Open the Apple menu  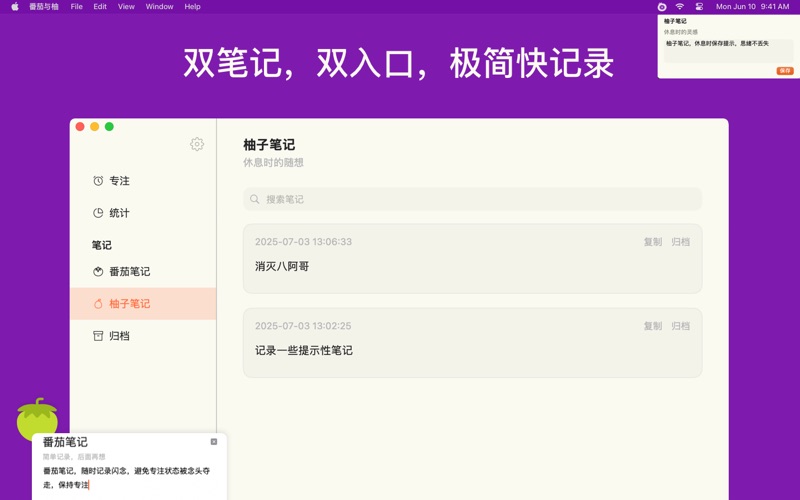click(14, 7)
